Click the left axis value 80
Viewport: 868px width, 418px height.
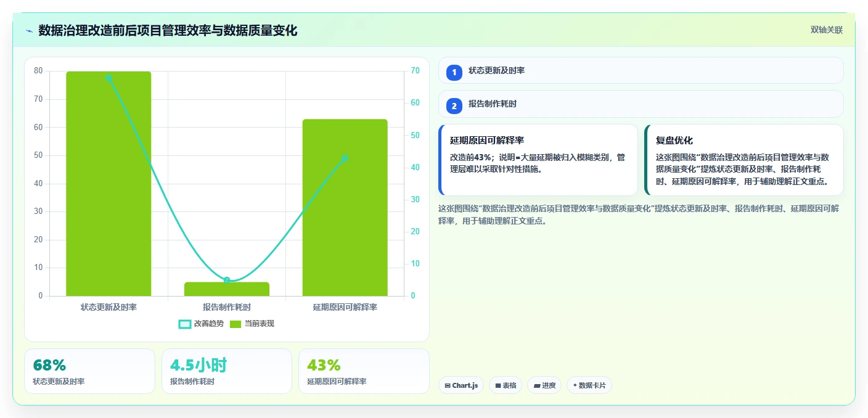pyautogui.click(x=38, y=71)
